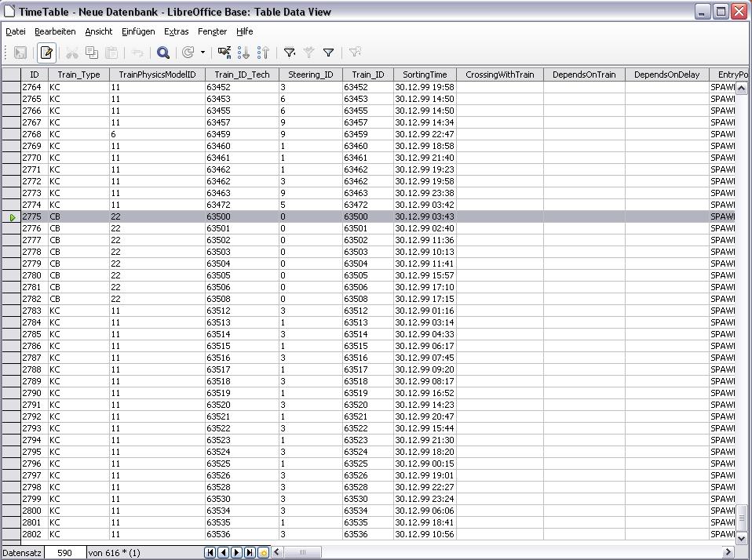Click CrossingWithTrain cell of row 2764
Image resolution: width=752 pixels, height=560 pixels.
500,87
